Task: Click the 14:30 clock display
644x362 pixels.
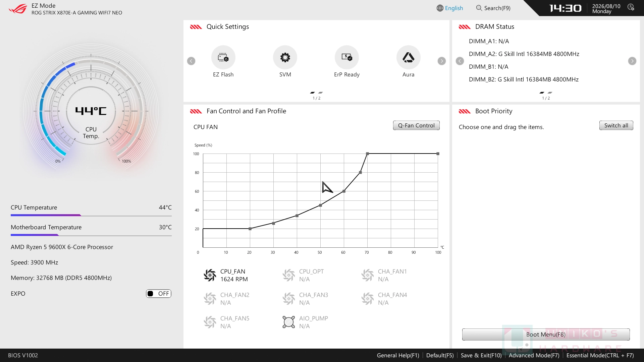Action: (566, 8)
